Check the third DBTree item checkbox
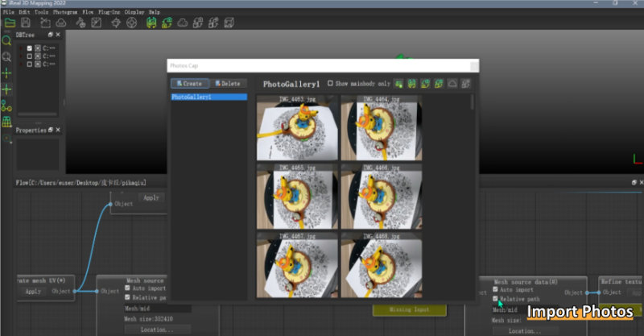This screenshot has height=336, width=644. pyautogui.click(x=29, y=64)
